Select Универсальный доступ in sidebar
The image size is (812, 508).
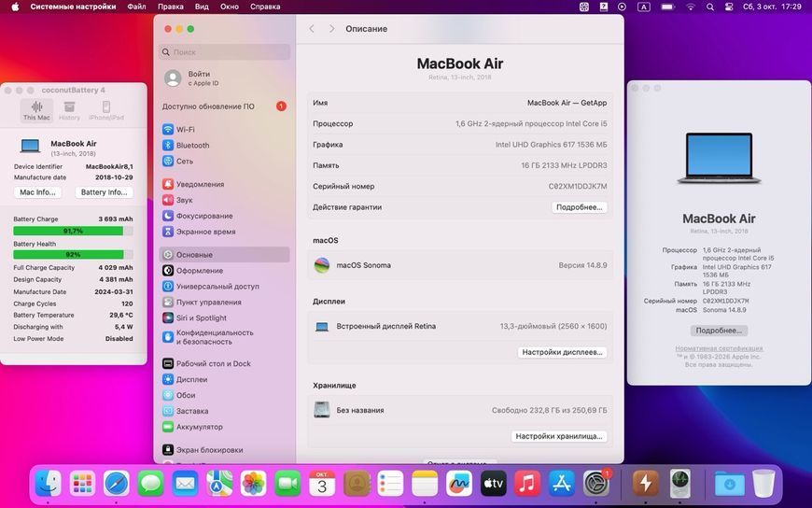(x=224, y=286)
